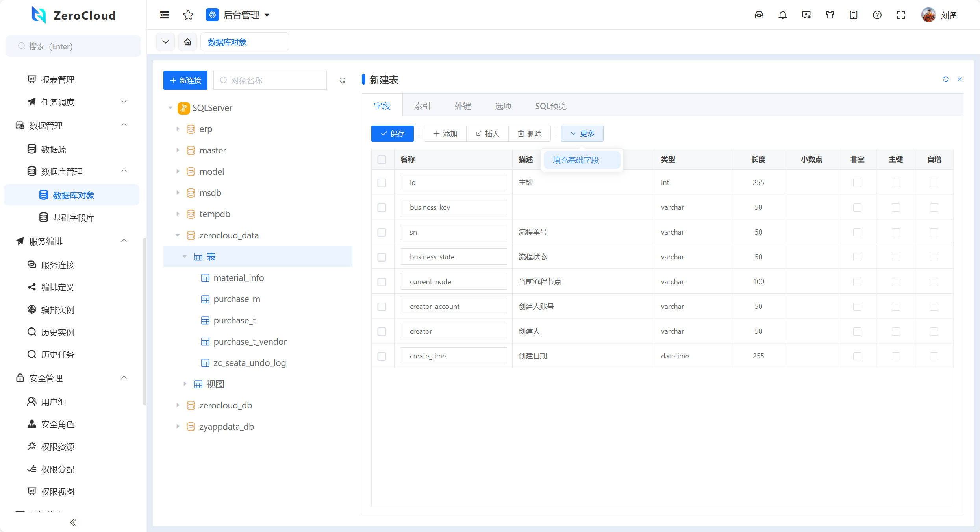
Task: Tick the select-all header checkbox
Action: (x=382, y=159)
